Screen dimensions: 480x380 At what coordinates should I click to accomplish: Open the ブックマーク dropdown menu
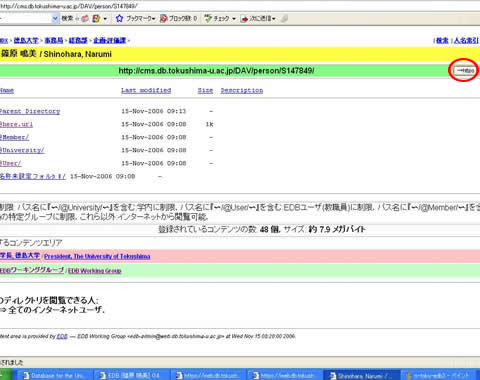point(140,19)
